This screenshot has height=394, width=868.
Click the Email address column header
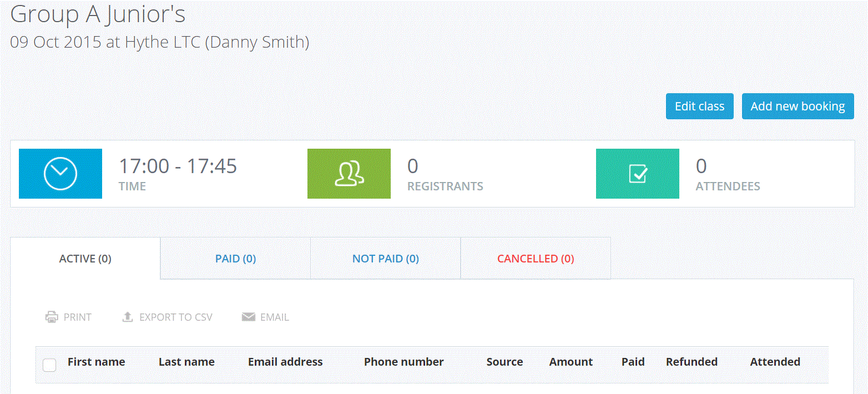coord(285,362)
